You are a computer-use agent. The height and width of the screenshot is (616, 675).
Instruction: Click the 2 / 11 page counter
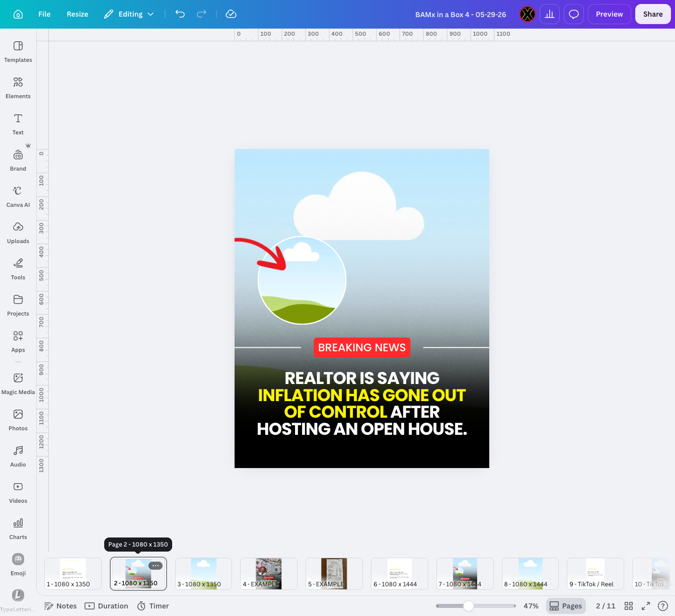(606, 606)
